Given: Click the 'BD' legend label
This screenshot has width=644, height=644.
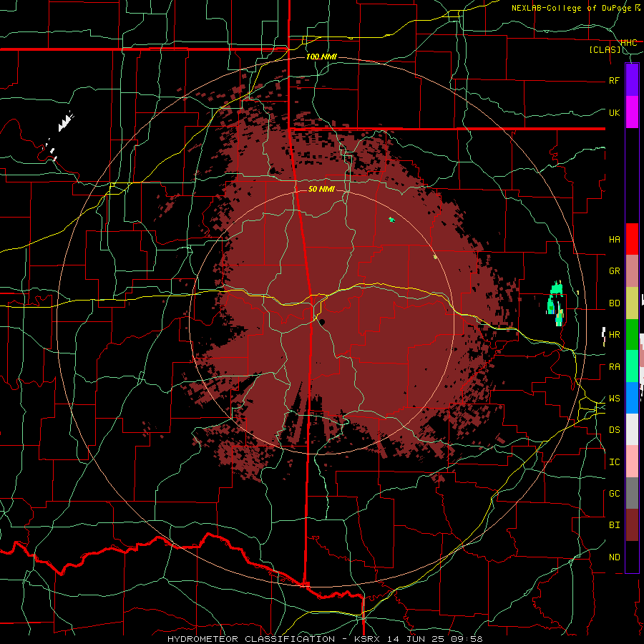Looking at the screenshot, I should coord(614,303).
